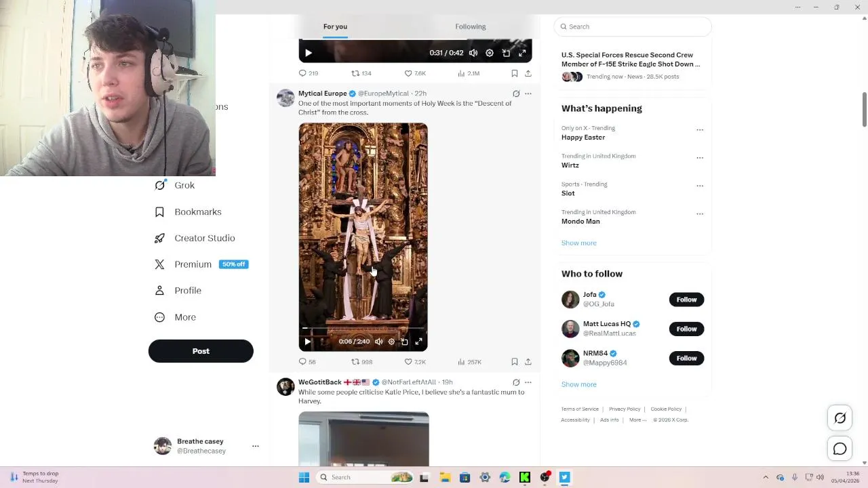Open the Happy Easter trend

point(583,138)
